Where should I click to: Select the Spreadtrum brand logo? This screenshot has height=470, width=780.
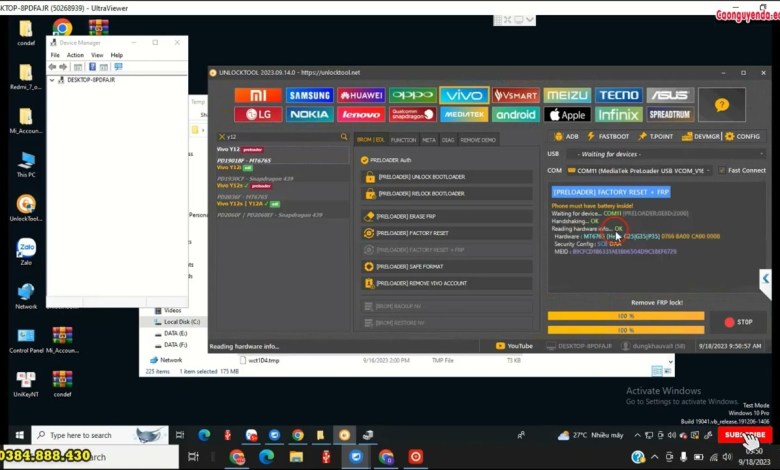tap(670, 114)
